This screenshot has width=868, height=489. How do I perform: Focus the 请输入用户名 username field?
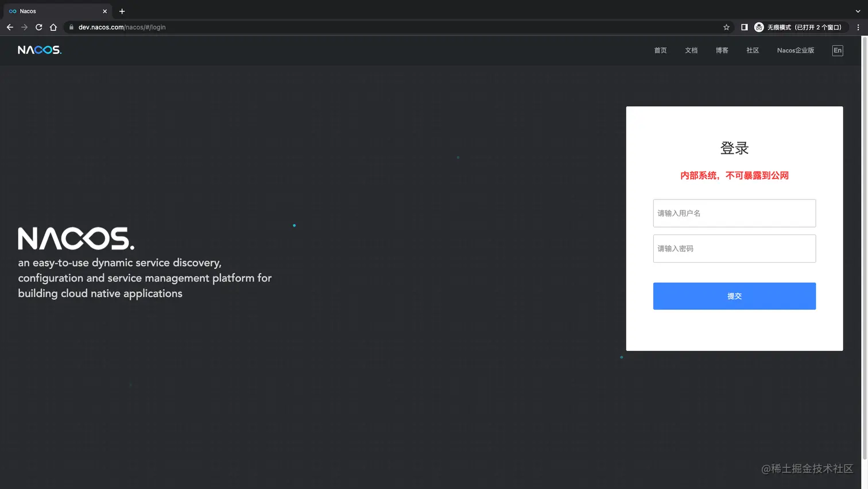(734, 213)
